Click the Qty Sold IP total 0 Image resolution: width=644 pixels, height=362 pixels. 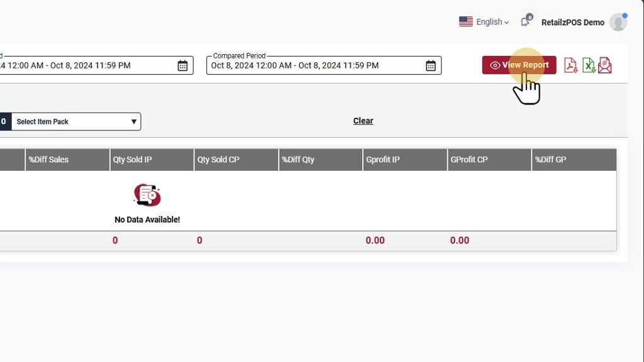pyautogui.click(x=115, y=240)
